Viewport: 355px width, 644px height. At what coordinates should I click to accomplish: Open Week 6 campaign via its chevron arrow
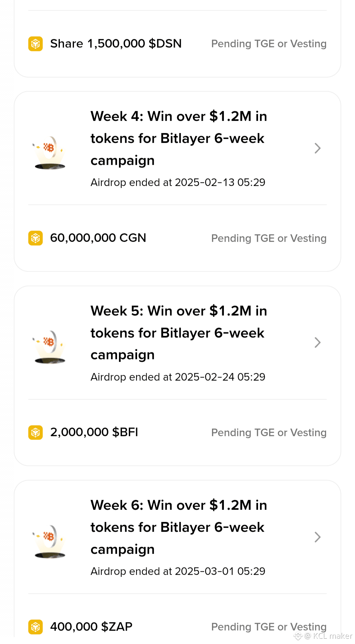pos(317,537)
